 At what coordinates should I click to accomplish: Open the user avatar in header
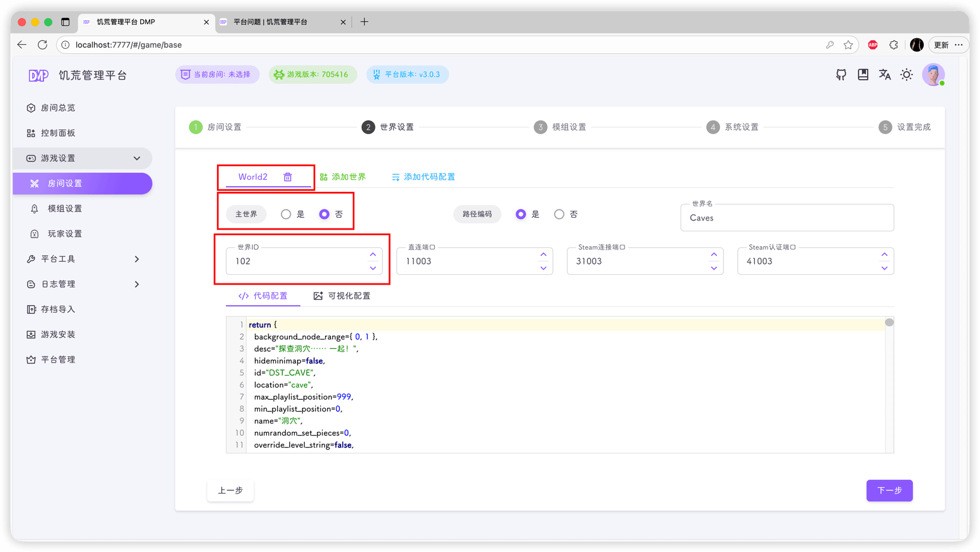[x=932, y=74]
